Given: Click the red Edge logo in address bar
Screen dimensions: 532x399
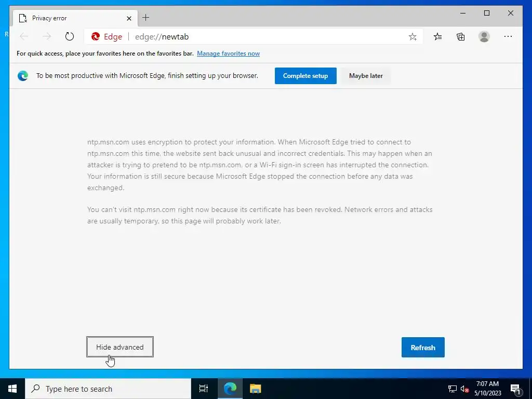Looking at the screenshot, I should [x=96, y=36].
